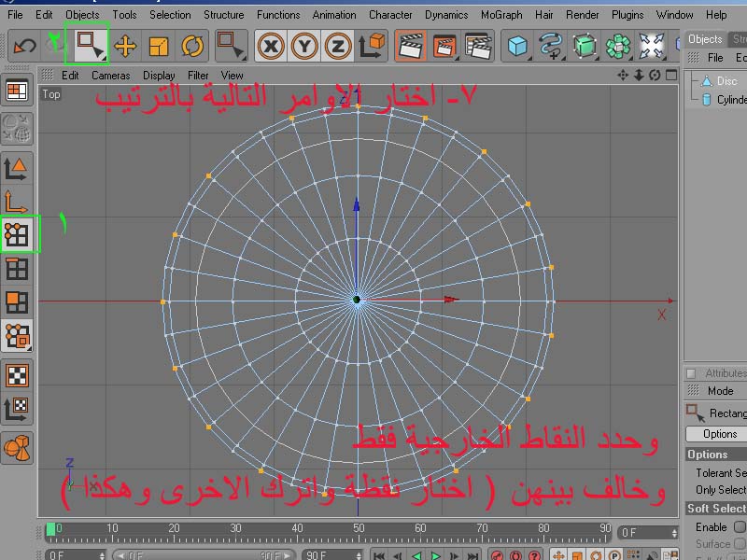
Task: Click the viewport maximize toggle icon
Action: 671,76
